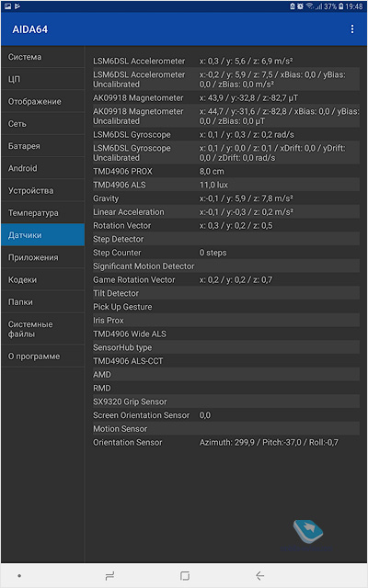Image resolution: width=368 pixels, height=588 pixels.
Task: Select Отображение in the sidebar
Action: pyautogui.click(x=43, y=101)
